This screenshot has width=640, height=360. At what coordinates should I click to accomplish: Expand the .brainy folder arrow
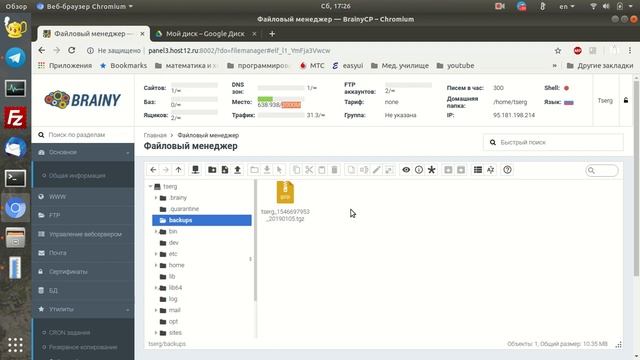pos(156,198)
